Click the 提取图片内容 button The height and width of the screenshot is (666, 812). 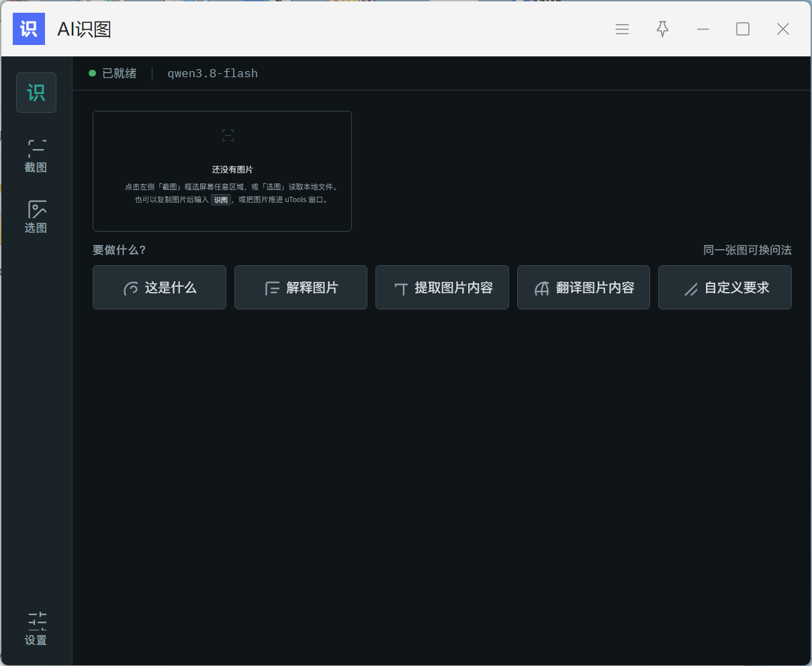click(x=442, y=287)
